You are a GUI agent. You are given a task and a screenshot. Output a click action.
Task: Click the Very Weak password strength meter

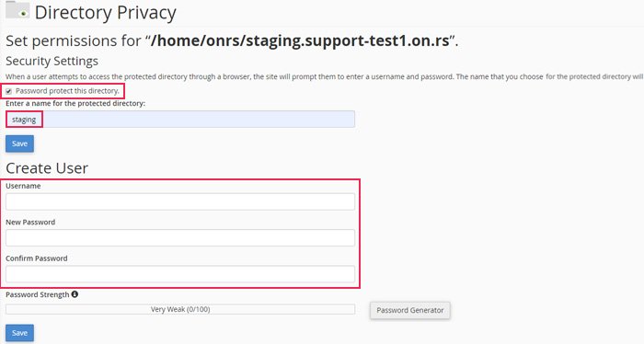pyautogui.click(x=180, y=310)
